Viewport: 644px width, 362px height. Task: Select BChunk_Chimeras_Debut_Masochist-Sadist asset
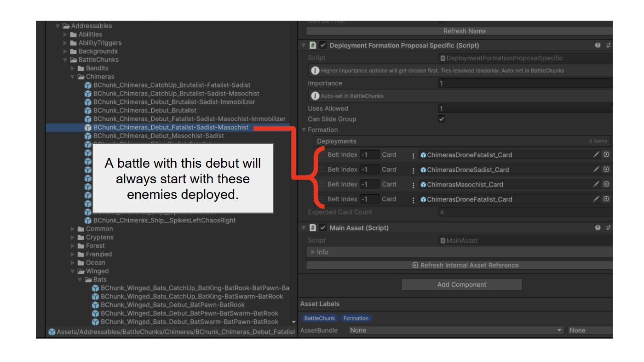[x=158, y=136]
